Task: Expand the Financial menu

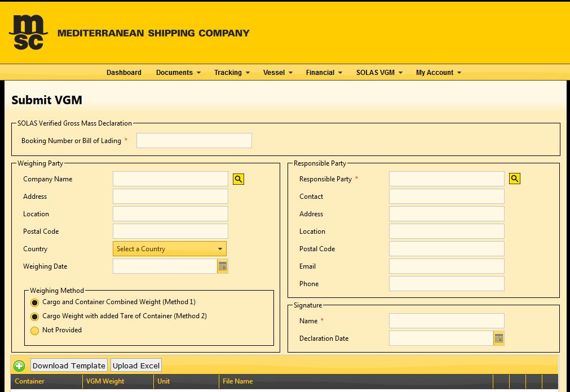Action: tap(324, 72)
